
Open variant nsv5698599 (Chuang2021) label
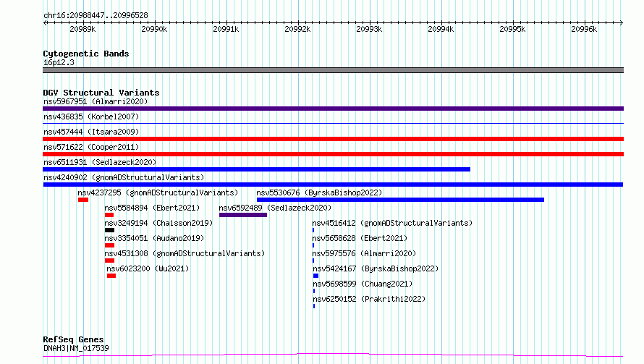click(363, 284)
